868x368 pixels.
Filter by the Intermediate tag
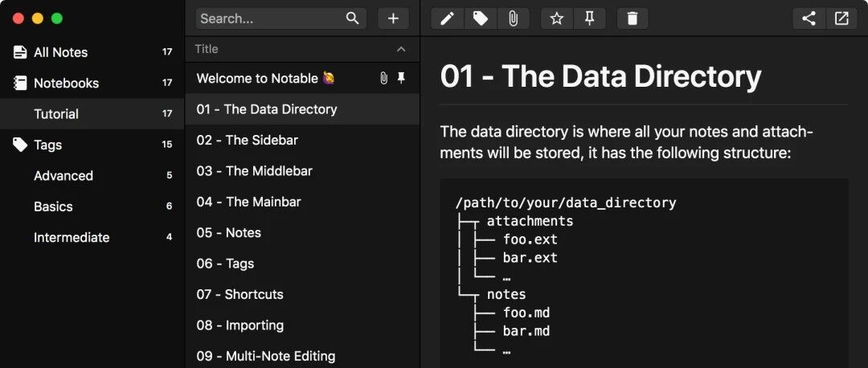(x=92, y=237)
